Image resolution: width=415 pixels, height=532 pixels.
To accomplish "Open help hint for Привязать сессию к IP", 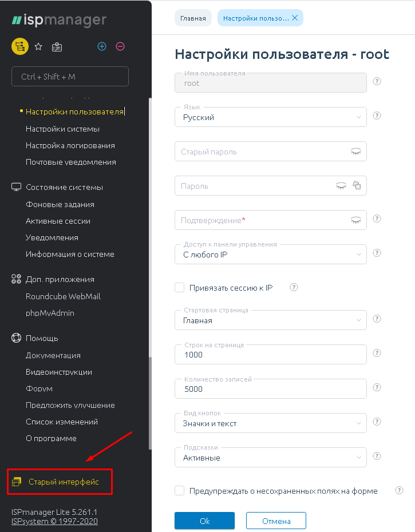I will (x=294, y=287).
